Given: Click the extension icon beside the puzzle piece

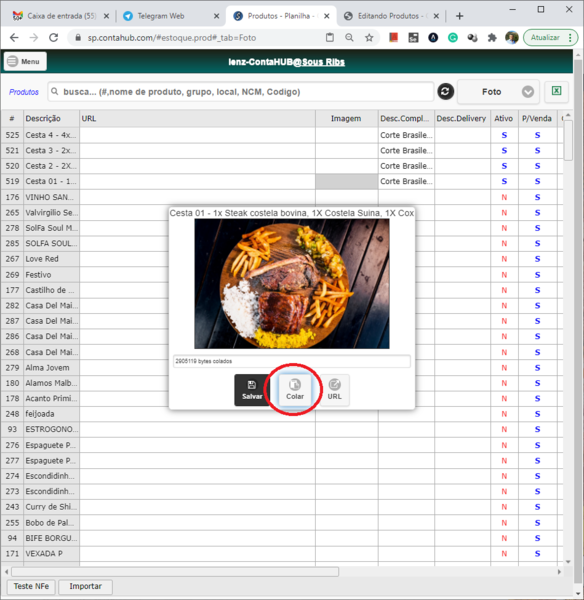Looking at the screenshot, I should pos(472,38).
